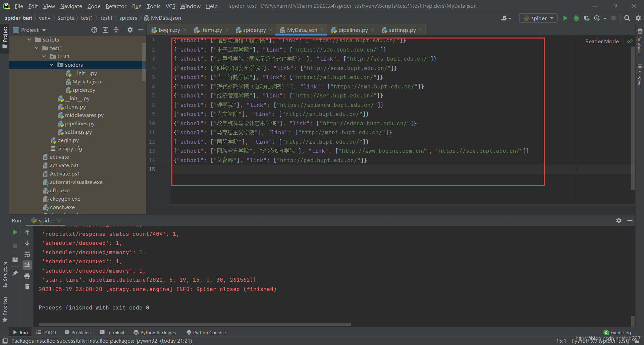
Task: Open the user account icon dropdown
Action: pyautogui.click(x=506, y=18)
